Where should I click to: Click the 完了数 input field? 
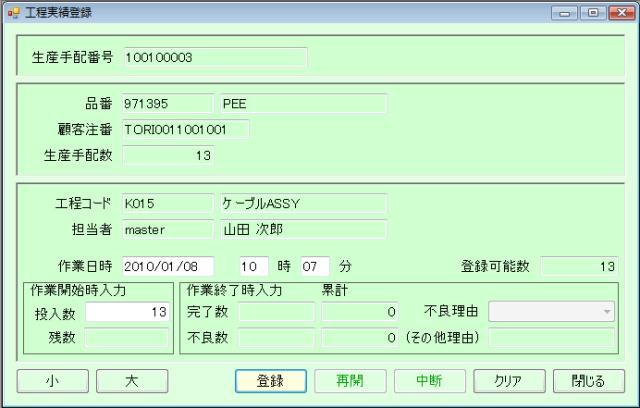pos(276,312)
